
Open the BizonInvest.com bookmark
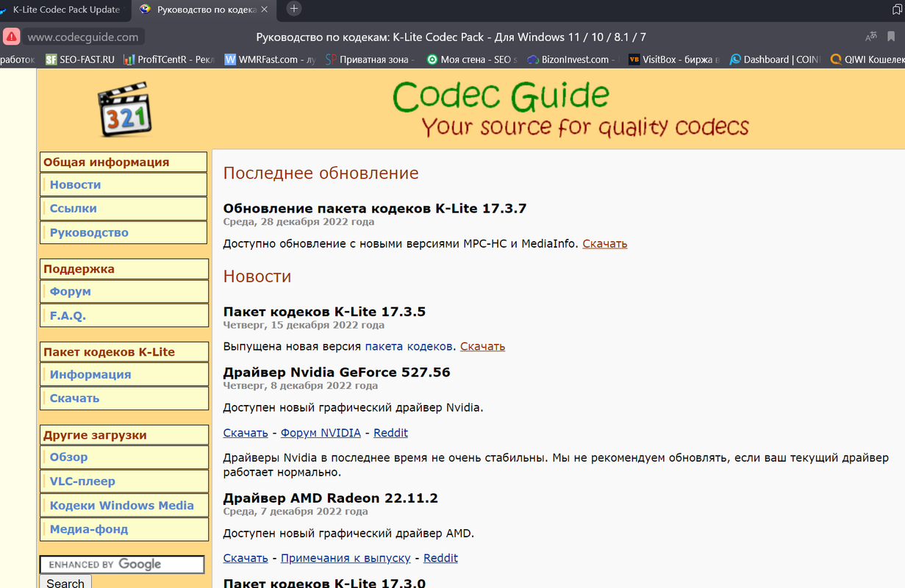(573, 60)
